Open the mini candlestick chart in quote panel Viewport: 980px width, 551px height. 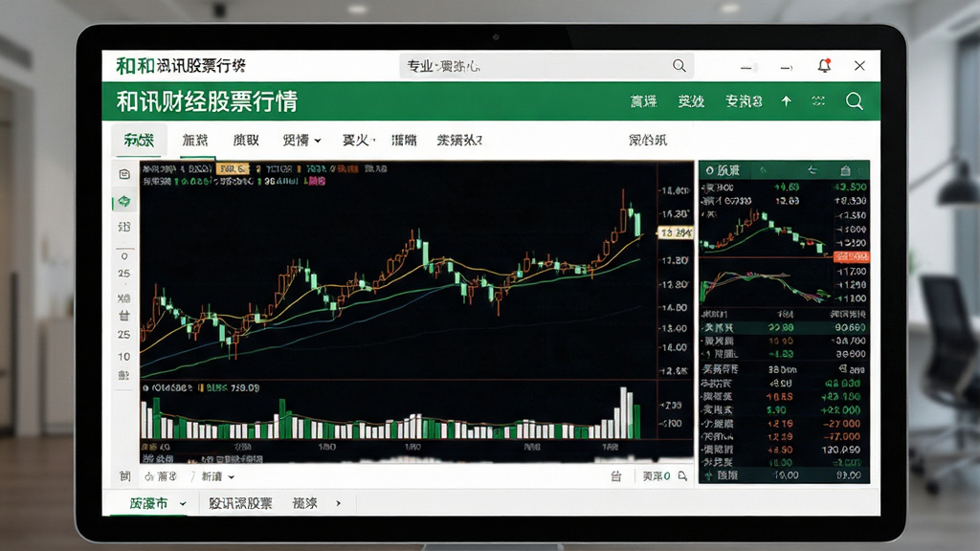[767, 232]
